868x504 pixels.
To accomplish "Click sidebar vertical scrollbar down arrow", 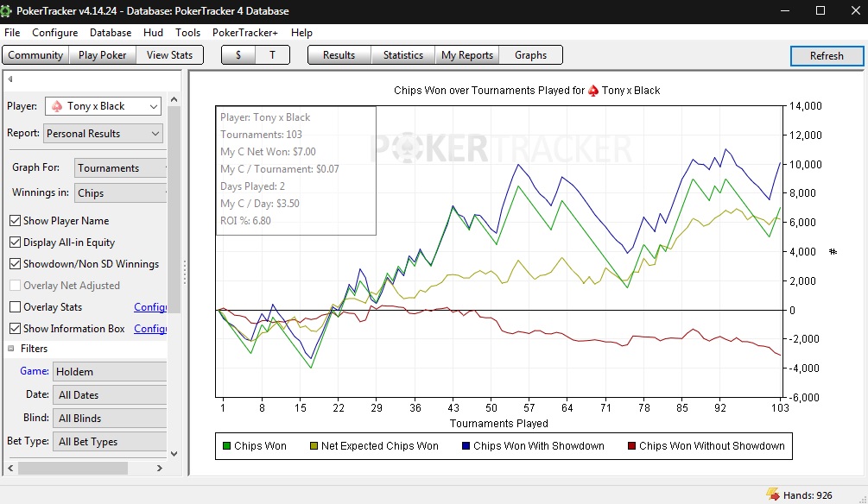I will click(x=174, y=454).
